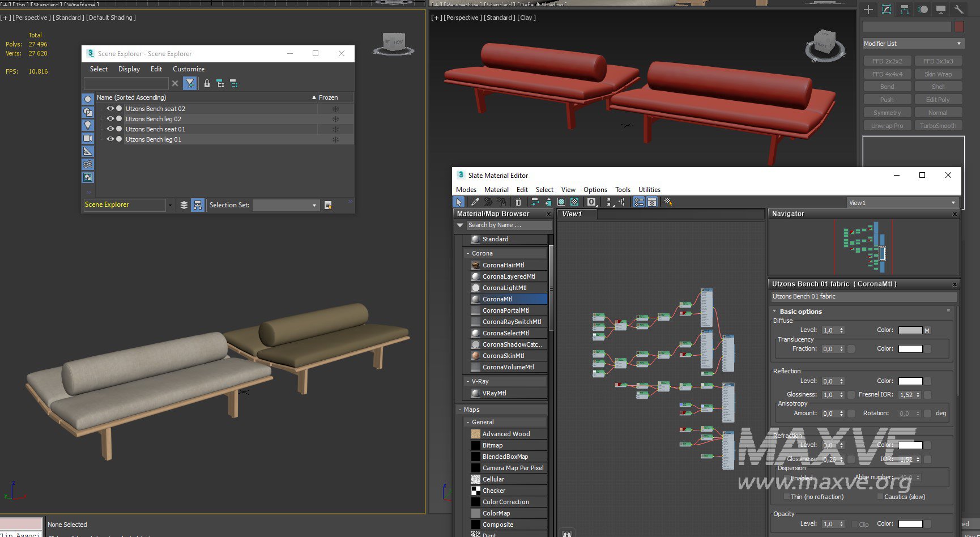Toggle visibility of Utzons Bench leg 01
Viewport: 980px width, 537px height.
110,139
